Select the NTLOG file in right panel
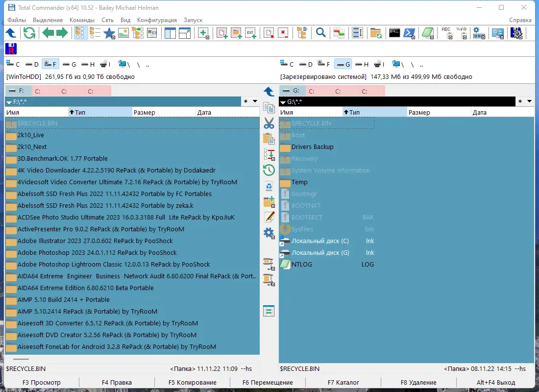 coord(326,265)
